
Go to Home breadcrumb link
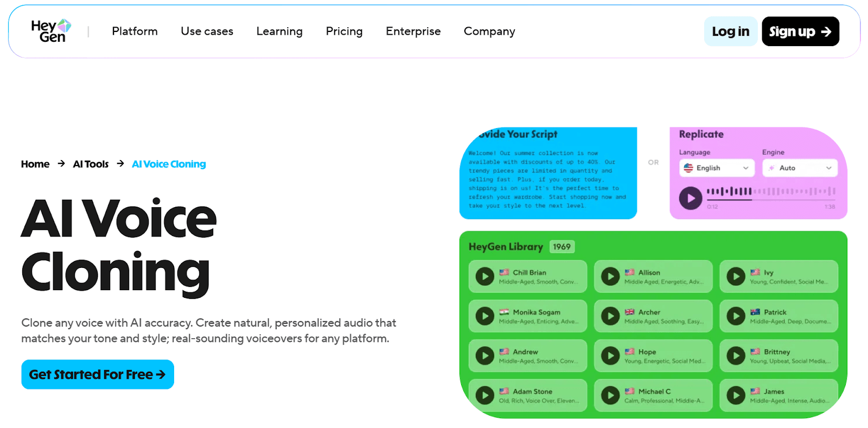point(35,164)
